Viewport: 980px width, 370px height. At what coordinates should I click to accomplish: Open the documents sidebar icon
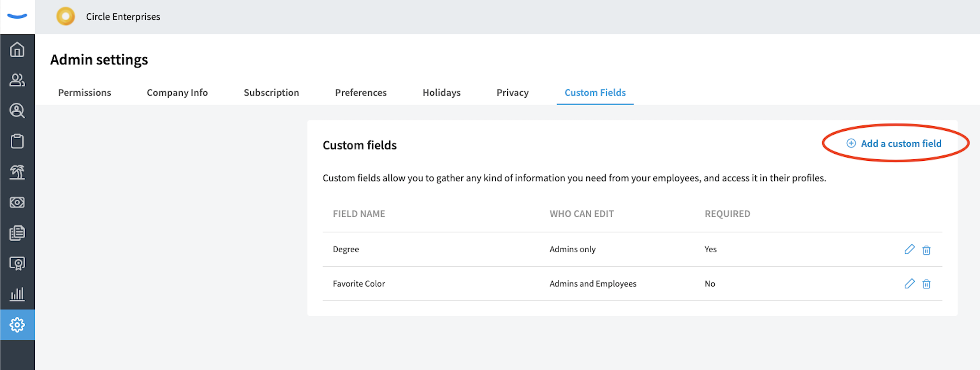[17, 233]
